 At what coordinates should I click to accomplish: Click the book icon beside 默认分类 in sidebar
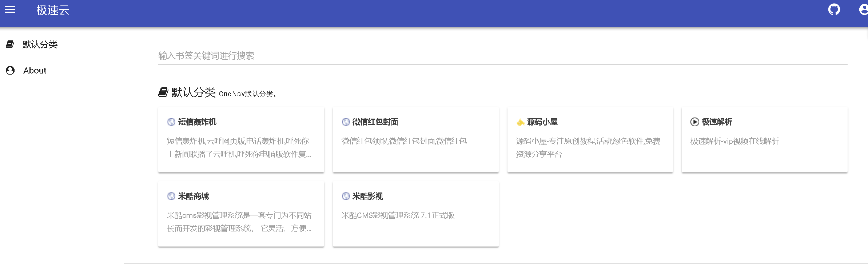coord(10,44)
